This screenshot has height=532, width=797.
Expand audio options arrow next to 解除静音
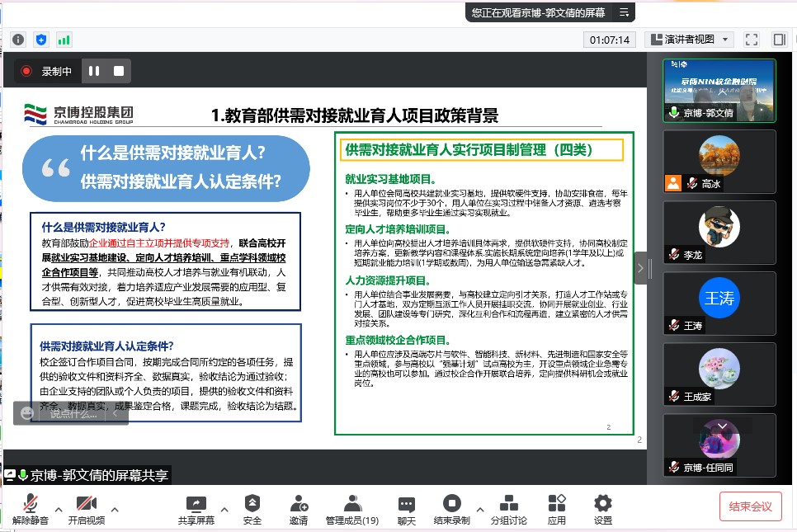coord(59,509)
